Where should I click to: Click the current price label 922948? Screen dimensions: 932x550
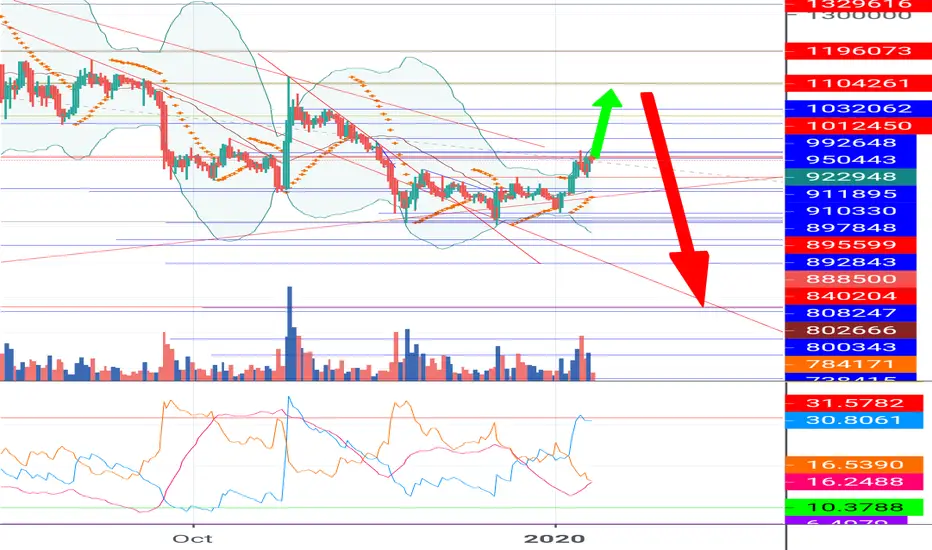[x=851, y=177]
